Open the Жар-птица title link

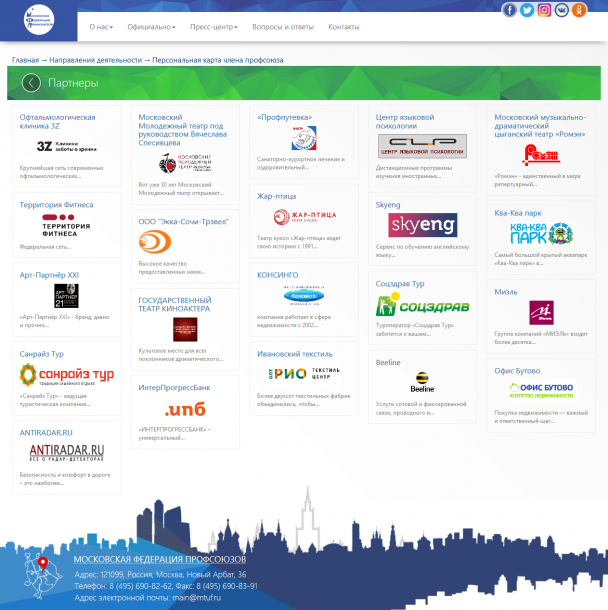(277, 196)
